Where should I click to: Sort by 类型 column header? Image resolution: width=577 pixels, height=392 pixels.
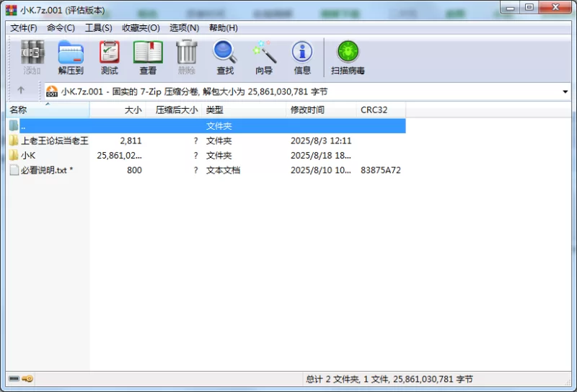[x=244, y=110]
